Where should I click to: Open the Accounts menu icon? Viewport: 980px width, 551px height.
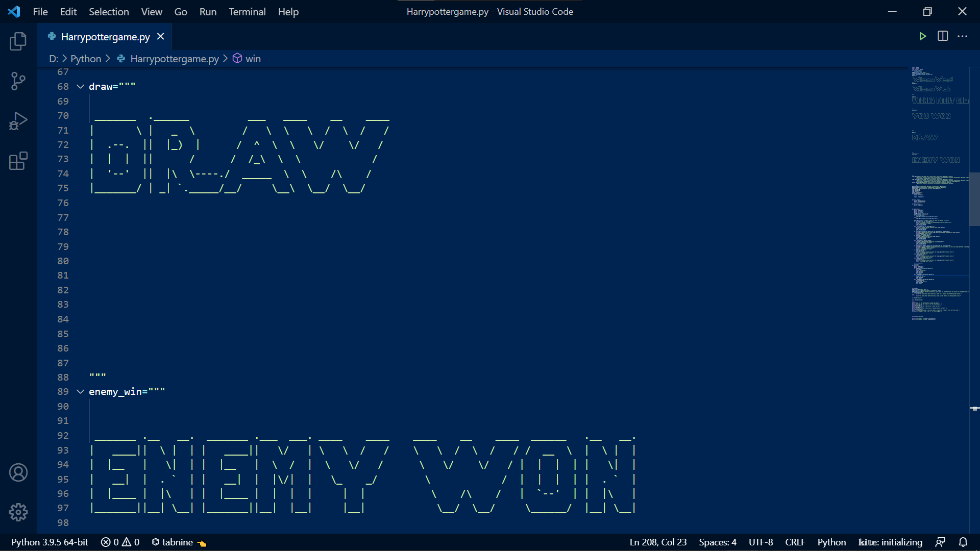click(x=18, y=472)
